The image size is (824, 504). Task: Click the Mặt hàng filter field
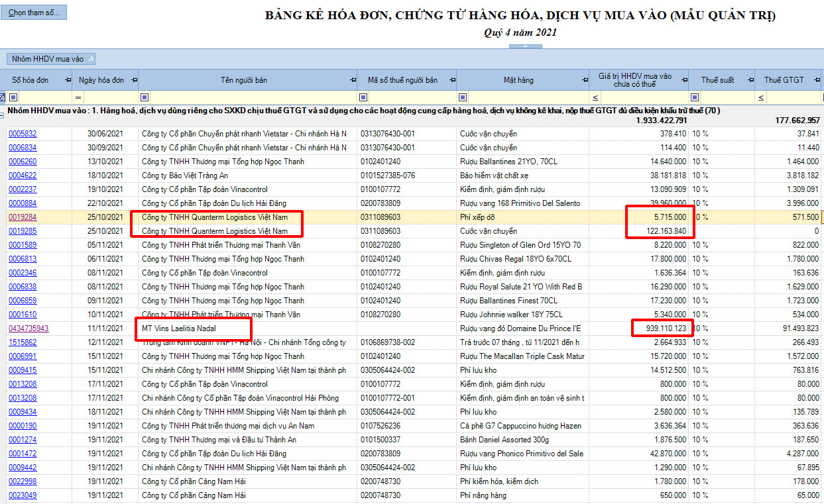point(527,97)
